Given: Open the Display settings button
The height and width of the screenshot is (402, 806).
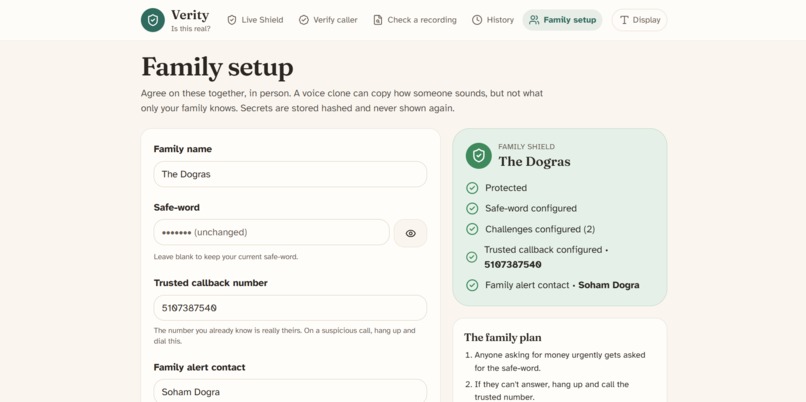Looking at the screenshot, I should (x=639, y=20).
